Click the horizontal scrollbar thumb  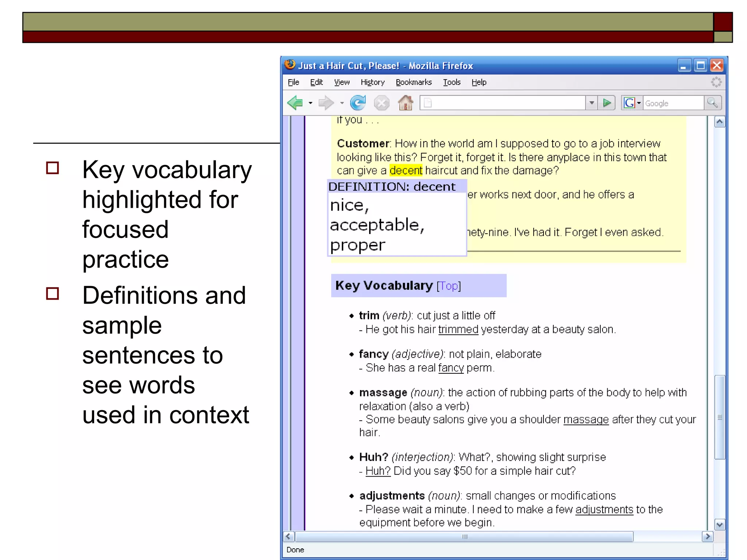(x=464, y=536)
